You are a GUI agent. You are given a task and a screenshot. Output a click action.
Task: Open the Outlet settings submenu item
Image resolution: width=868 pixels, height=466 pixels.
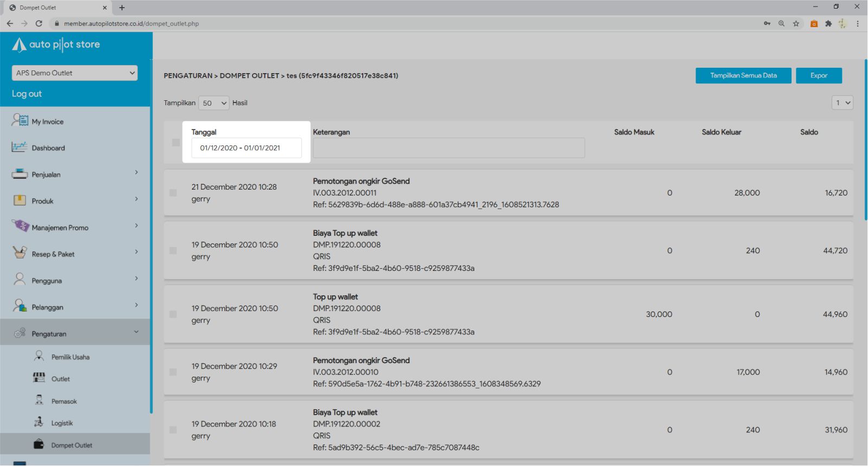[60, 379]
